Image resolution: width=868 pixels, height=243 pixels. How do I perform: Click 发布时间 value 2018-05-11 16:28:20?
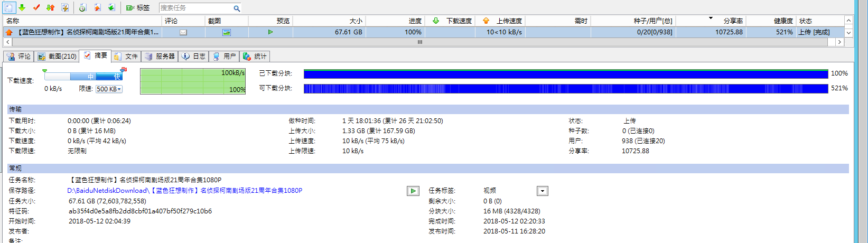514,231
